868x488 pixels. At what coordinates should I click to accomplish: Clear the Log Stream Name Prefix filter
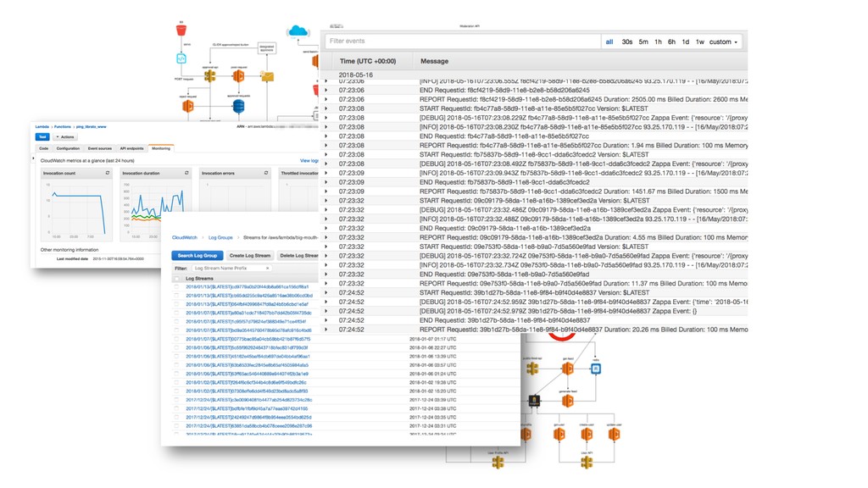(267, 269)
